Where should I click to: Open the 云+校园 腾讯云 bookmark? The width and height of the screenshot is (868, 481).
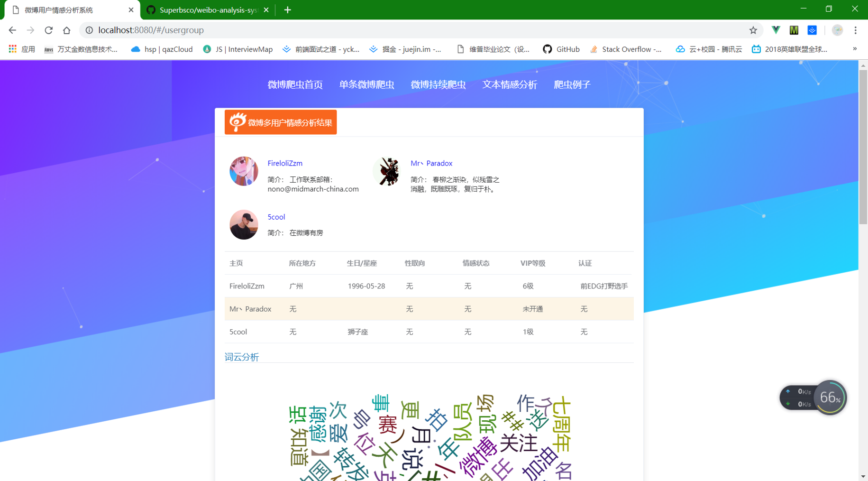[x=709, y=49]
